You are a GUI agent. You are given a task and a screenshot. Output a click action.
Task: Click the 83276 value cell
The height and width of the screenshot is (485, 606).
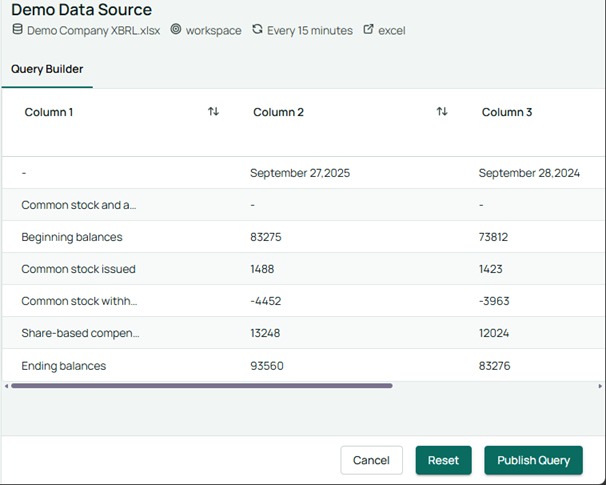coord(494,366)
